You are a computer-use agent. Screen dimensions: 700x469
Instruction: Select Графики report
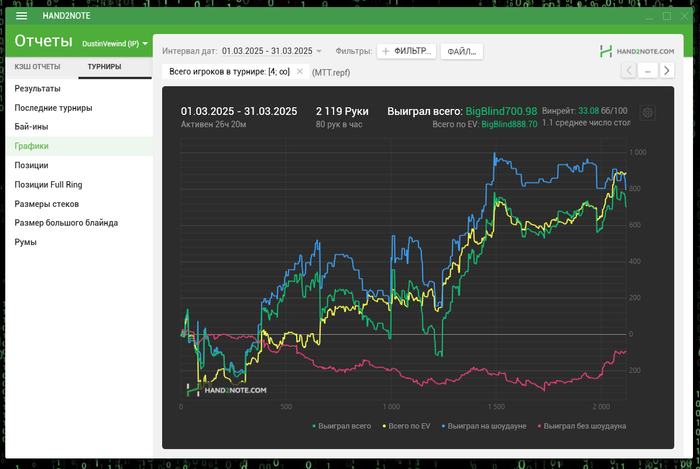tap(79, 146)
